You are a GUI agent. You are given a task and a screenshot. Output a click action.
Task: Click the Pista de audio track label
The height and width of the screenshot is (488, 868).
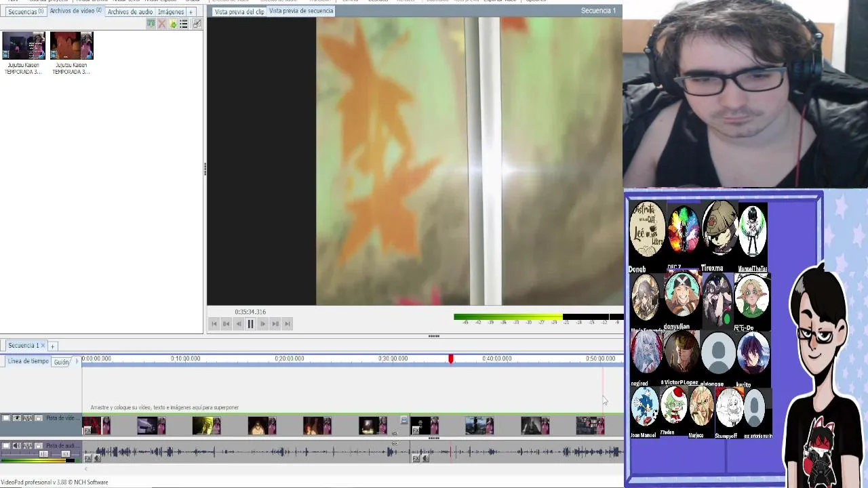62,445
